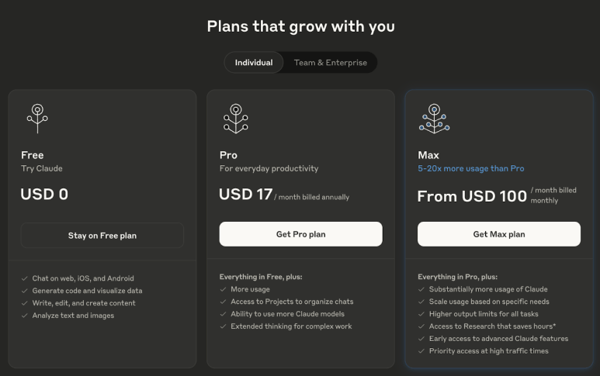Click Early access to advanced Claude features item
Screen dimensions: 600x376
[499, 339]
